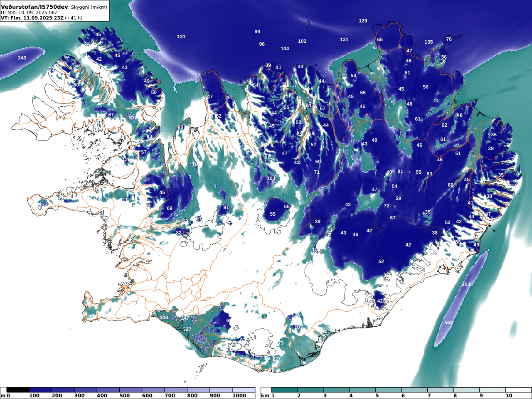Image resolution: width=532 pixels, height=399 pixels.
Task: Click the visibility value 243 offshore west
Action: (22, 58)
